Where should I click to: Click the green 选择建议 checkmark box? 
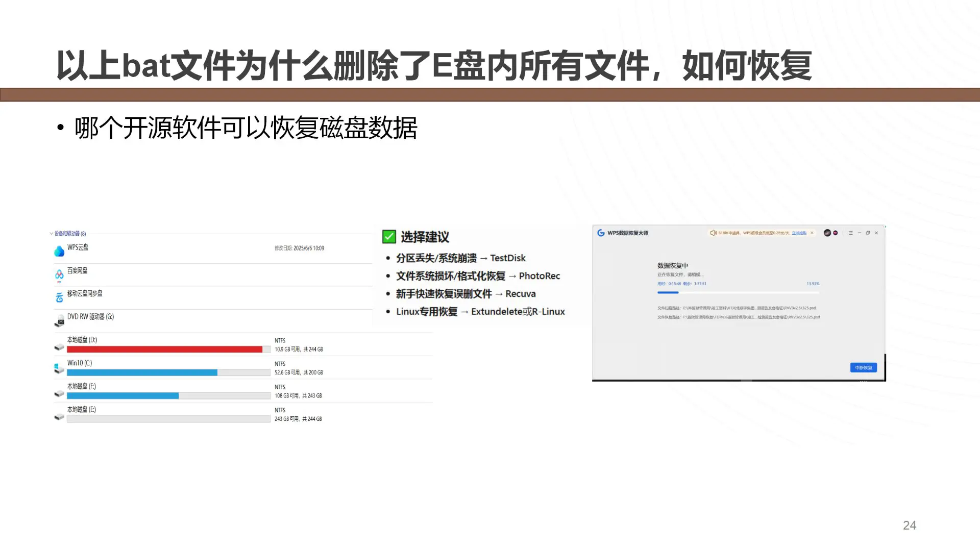click(389, 237)
